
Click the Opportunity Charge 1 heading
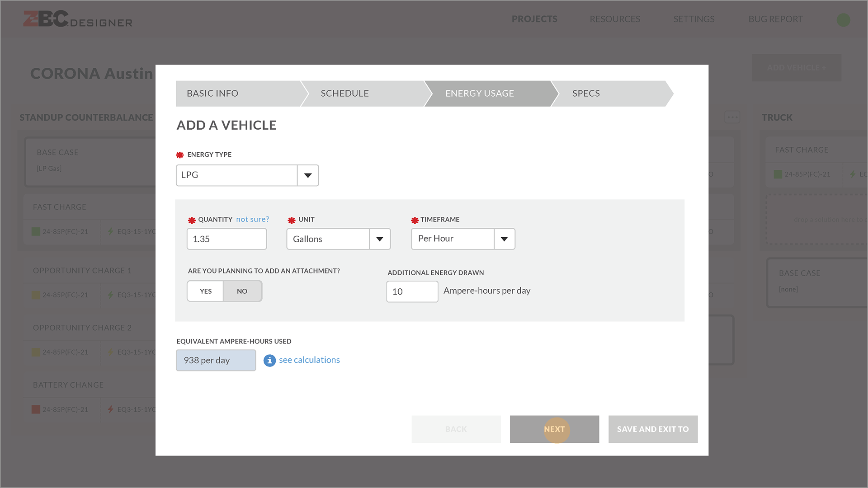click(x=82, y=271)
